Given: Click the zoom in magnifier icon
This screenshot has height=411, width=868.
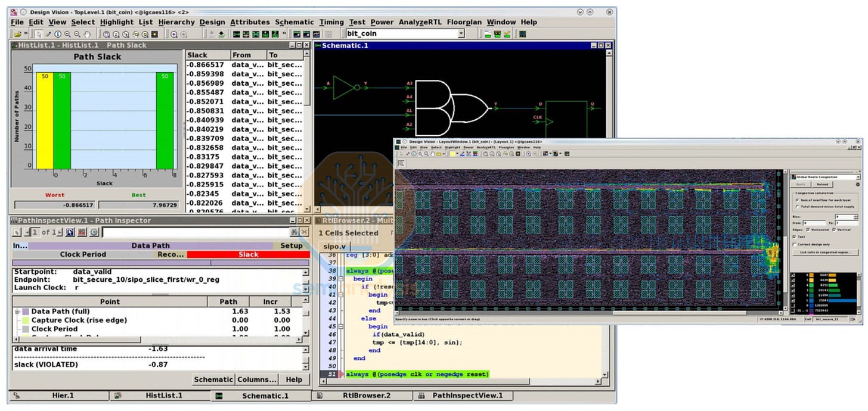Looking at the screenshot, I should coord(67,34).
